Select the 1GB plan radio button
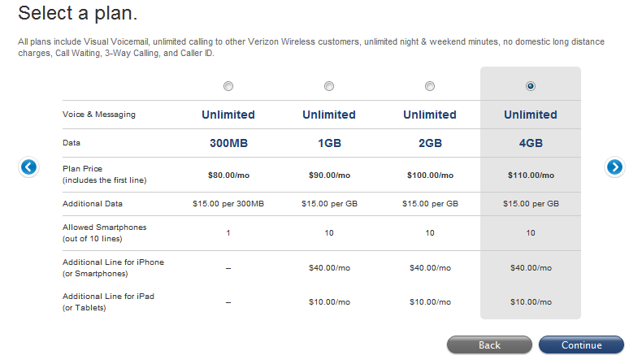 [x=329, y=86]
